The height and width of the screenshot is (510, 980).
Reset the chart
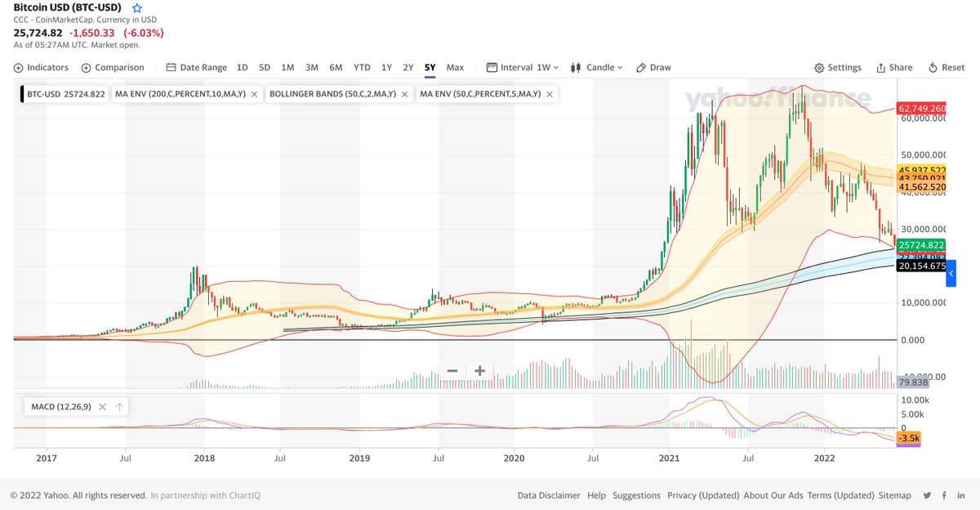pyautogui.click(x=947, y=68)
